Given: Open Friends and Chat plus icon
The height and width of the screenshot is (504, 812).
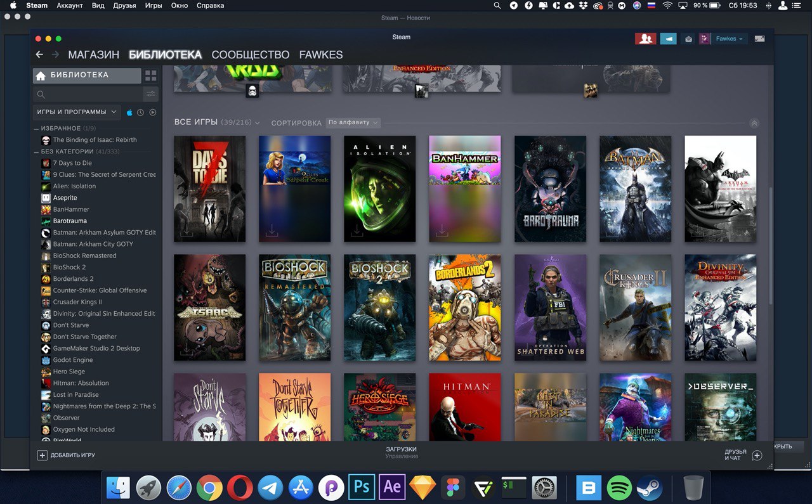Looking at the screenshot, I should [x=757, y=455].
